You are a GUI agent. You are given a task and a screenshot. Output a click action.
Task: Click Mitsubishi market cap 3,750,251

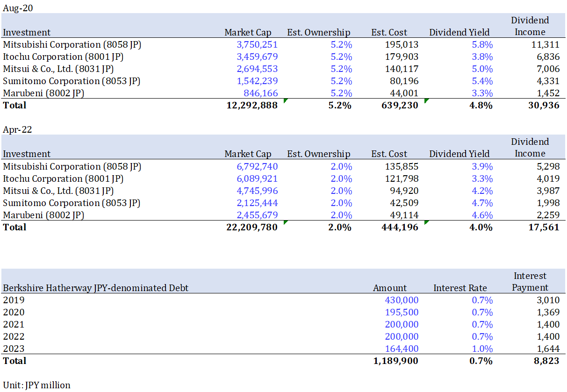(257, 44)
